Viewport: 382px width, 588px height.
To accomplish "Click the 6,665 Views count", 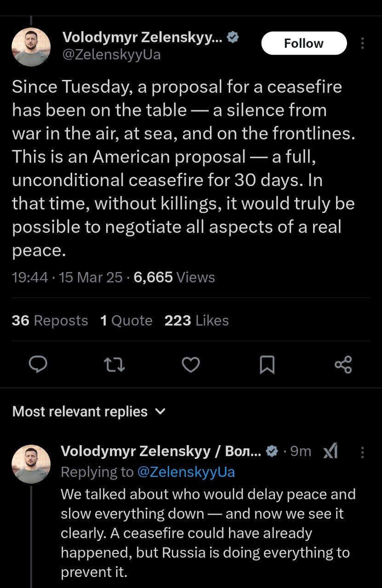I will [x=174, y=277].
